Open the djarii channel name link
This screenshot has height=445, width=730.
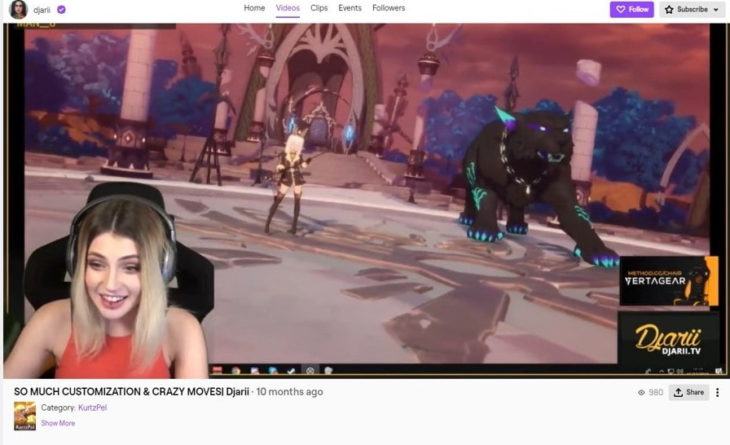(x=41, y=10)
